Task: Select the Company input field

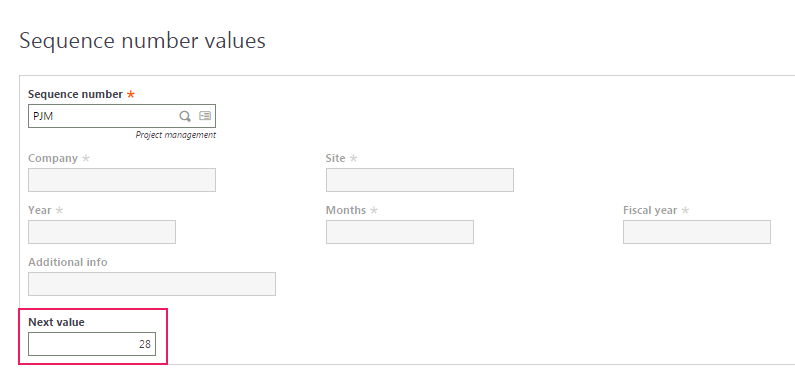Action: [122, 180]
